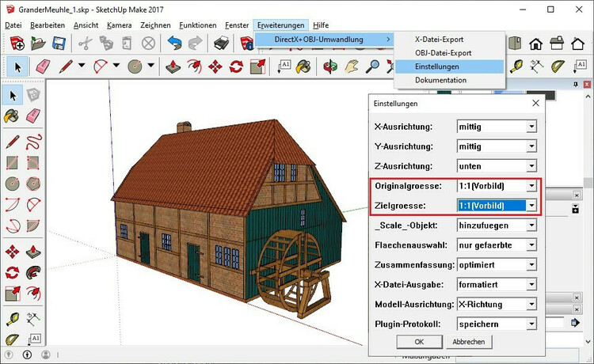Image resolution: width=594 pixels, height=364 pixels.
Task: Select the Polygon tool
Action: [33, 184]
